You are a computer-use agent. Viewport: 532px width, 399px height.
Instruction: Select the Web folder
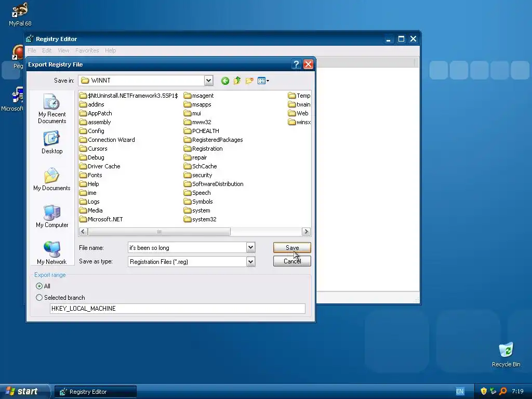298,113
